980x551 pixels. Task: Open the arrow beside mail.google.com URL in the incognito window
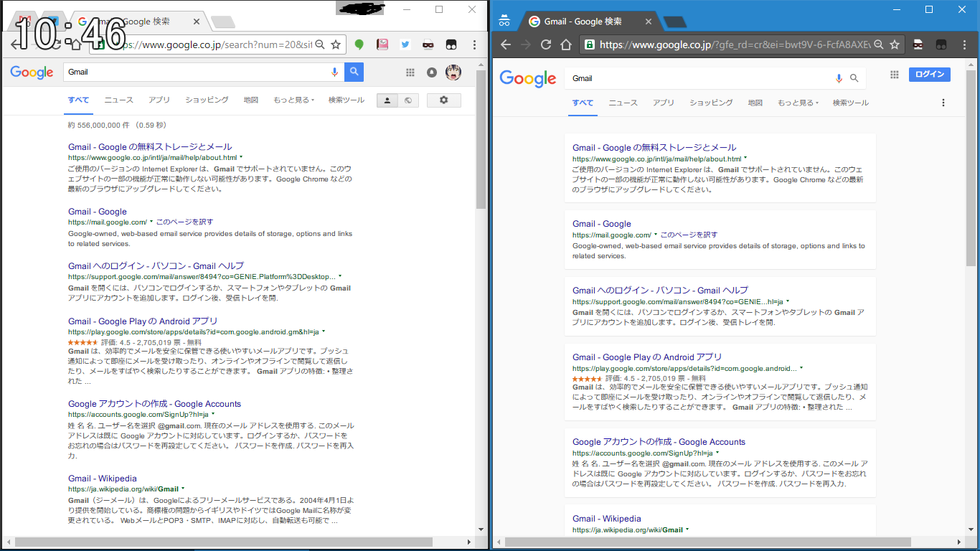(656, 235)
